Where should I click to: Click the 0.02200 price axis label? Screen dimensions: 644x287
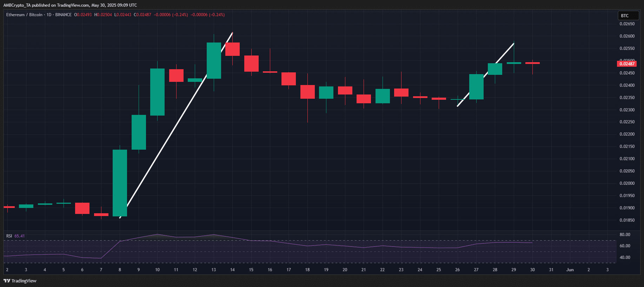627,134
